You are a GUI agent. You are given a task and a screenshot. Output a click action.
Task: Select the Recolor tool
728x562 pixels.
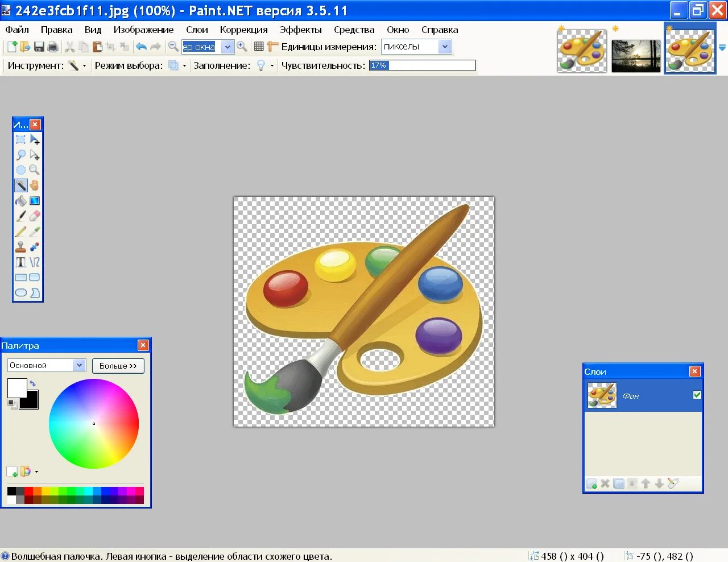point(35,246)
